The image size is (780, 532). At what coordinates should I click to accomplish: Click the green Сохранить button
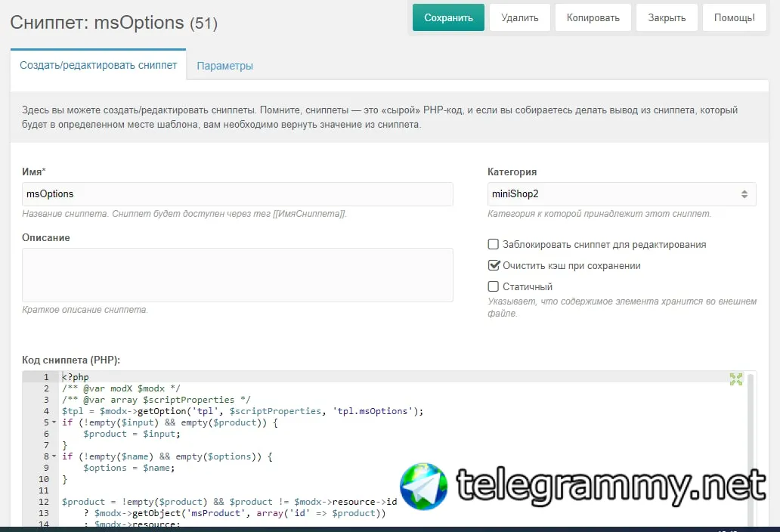tap(448, 18)
